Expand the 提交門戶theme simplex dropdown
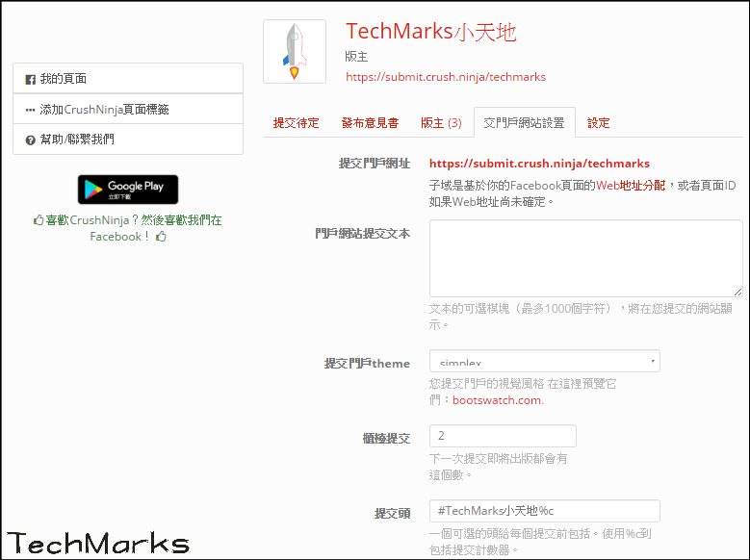Screen dimensions: 750x560 coord(545,361)
